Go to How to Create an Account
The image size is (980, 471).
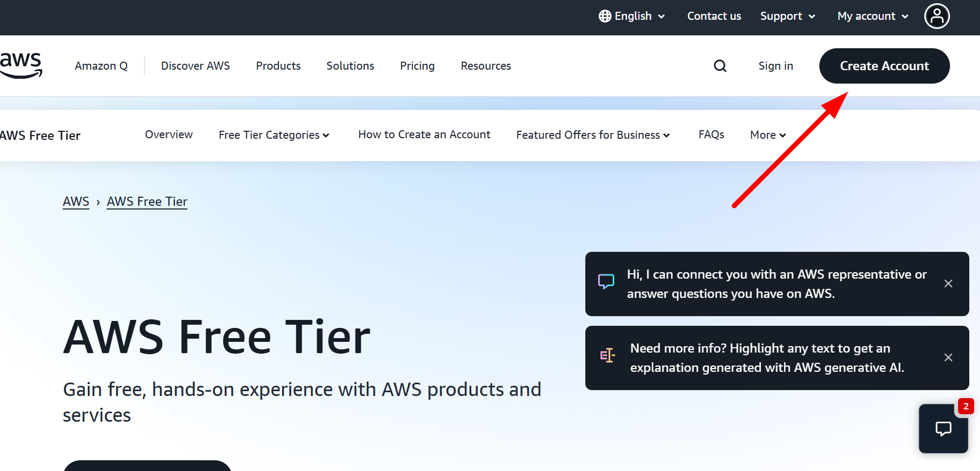(x=424, y=134)
